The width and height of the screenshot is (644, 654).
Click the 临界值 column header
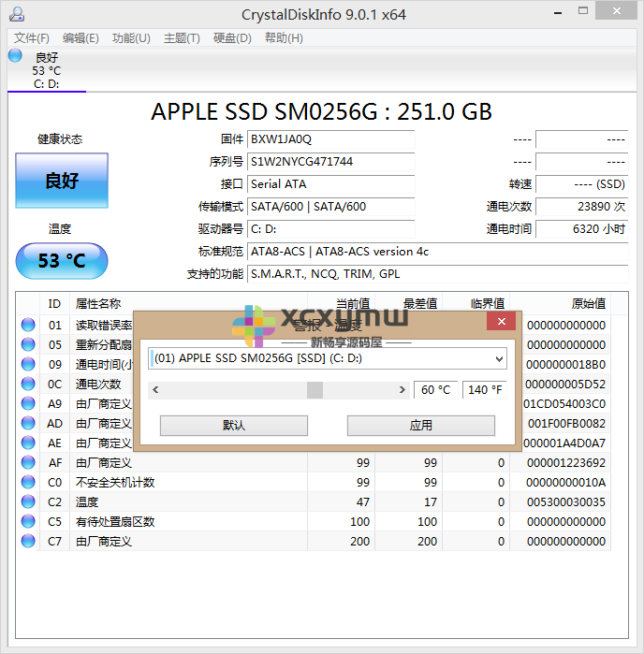click(x=476, y=304)
